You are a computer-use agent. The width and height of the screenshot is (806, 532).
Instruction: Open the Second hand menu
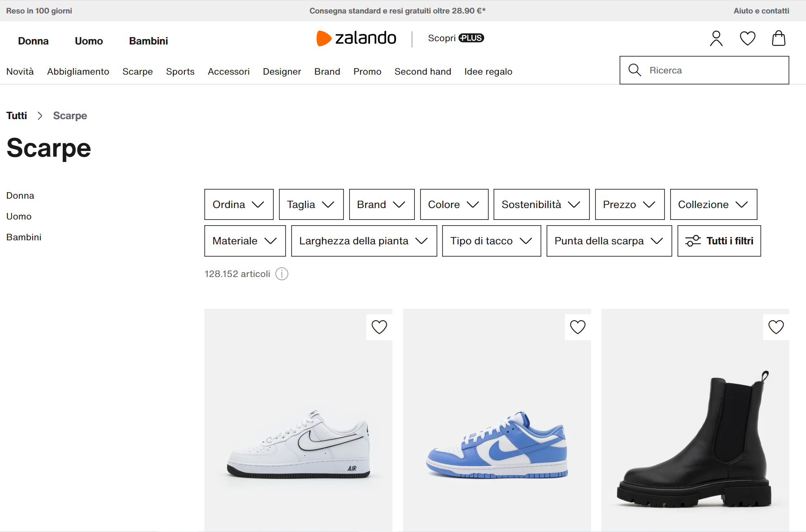coord(423,71)
